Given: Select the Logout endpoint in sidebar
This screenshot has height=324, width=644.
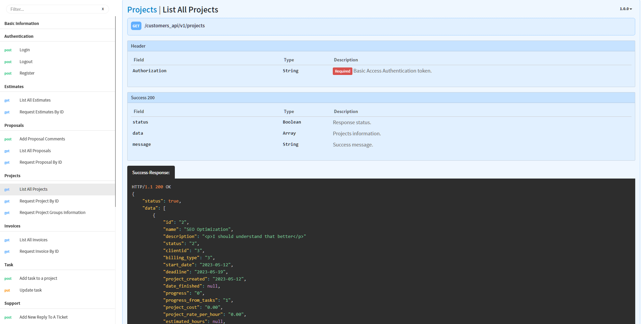Looking at the screenshot, I should pyautogui.click(x=26, y=62).
